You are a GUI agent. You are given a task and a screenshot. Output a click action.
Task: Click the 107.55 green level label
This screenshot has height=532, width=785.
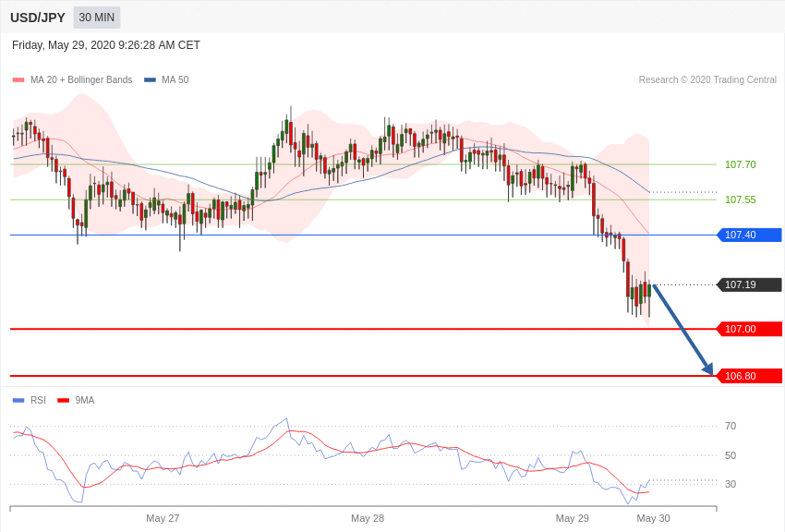(x=741, y=199)
